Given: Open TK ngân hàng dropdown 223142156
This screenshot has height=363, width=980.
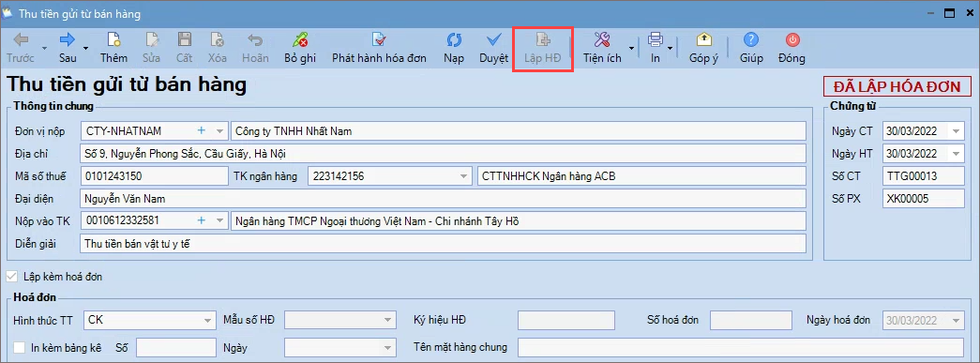Looking at the screenshot, I should 464,176.
